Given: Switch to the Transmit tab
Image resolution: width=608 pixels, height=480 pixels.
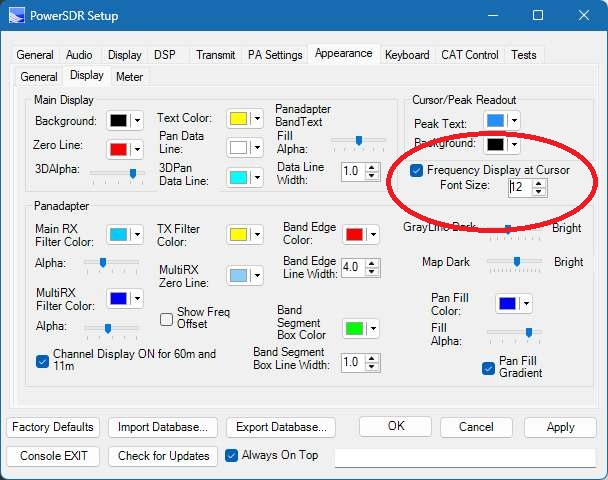Looking at the screenshot, I should [215, 55].
